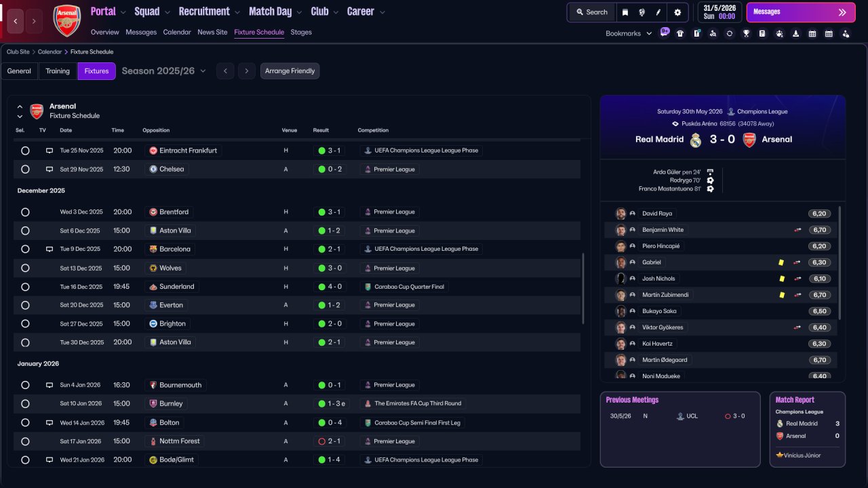Screen dimensions: 868x488
Task: Open the Stages submenu item
Action: (x=301, y=32)
